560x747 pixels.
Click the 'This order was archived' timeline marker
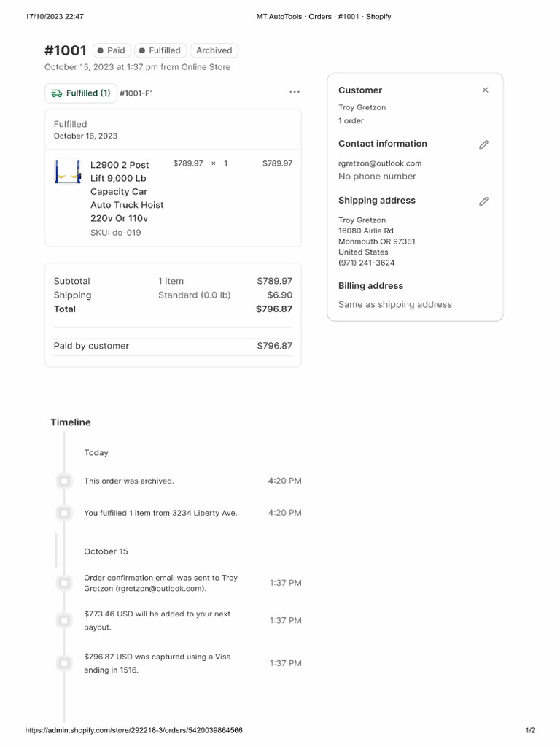tap(64, 481)
